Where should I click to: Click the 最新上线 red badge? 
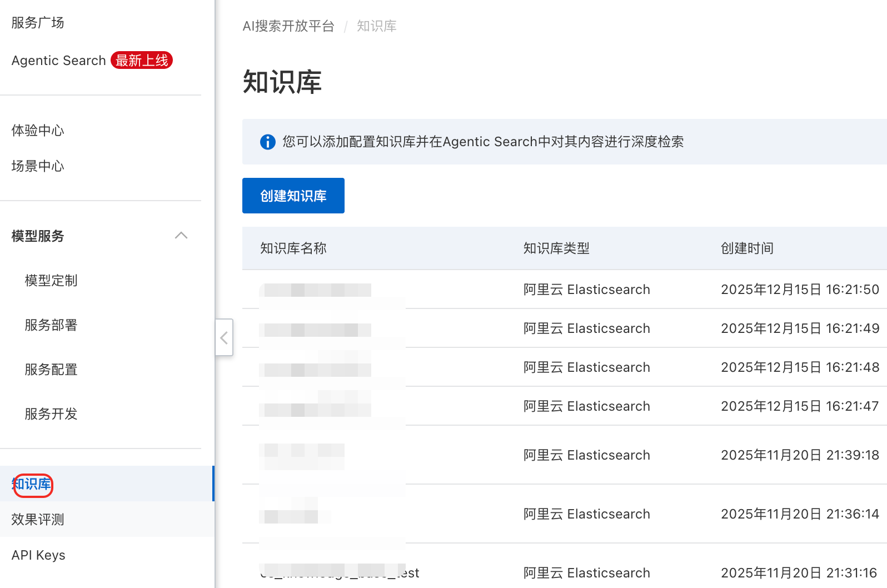tap(142, 60)
